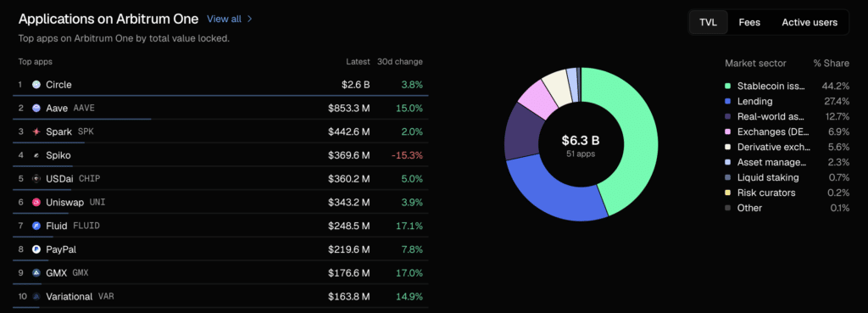Click the Liquid staking legend swatch
Viewport: 868px width, 313px height.
point(727,177)
